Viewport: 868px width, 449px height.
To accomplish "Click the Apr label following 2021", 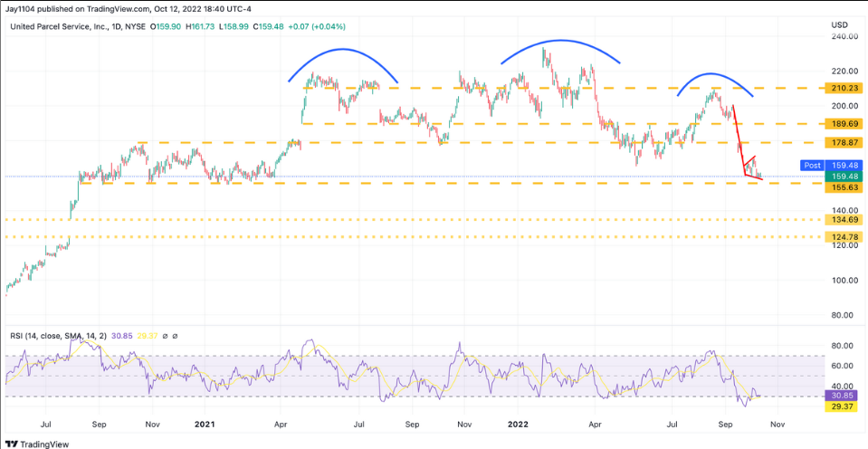I will pos(280,424).
